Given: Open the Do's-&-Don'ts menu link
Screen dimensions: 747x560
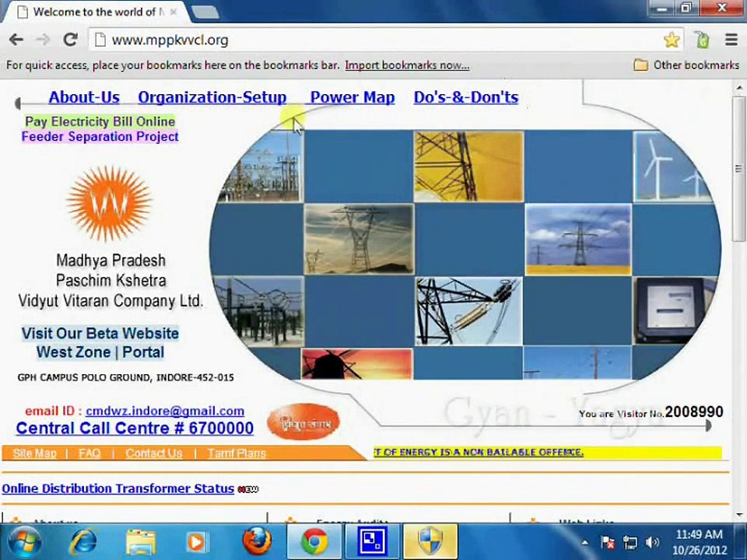Looking at the screenshot, I should pos(466,97).
